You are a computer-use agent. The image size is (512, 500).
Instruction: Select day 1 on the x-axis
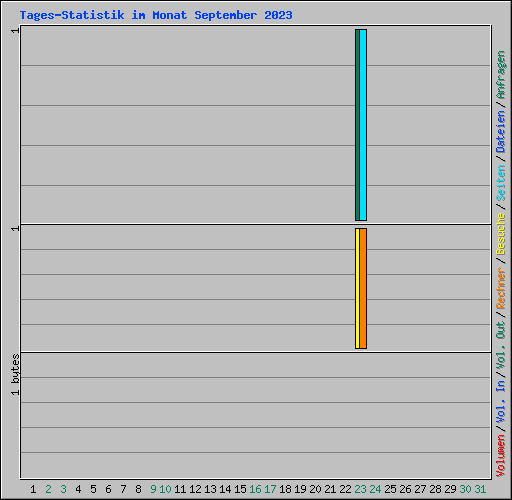(33, 489)
